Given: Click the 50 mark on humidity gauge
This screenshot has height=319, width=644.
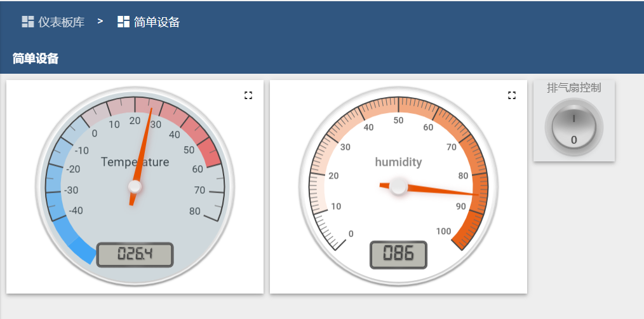Looking at the screenshot, I should (398, 121).
